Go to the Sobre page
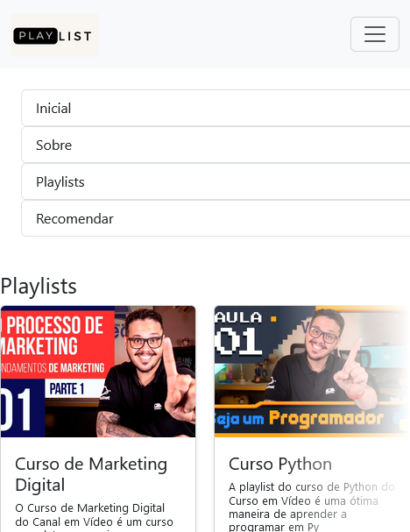Viewport: 410px width, 532px height. point(216,145)
